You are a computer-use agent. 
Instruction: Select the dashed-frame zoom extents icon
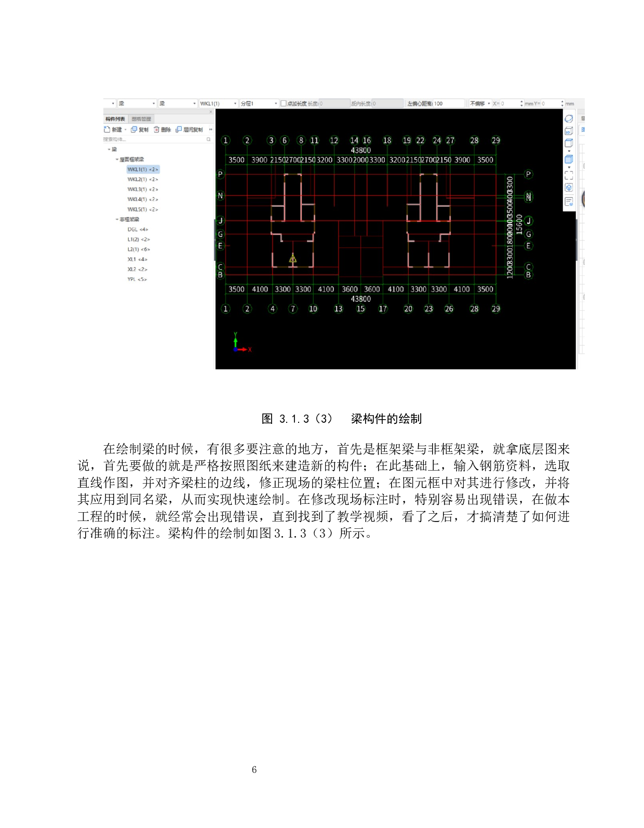coord(569,176)
